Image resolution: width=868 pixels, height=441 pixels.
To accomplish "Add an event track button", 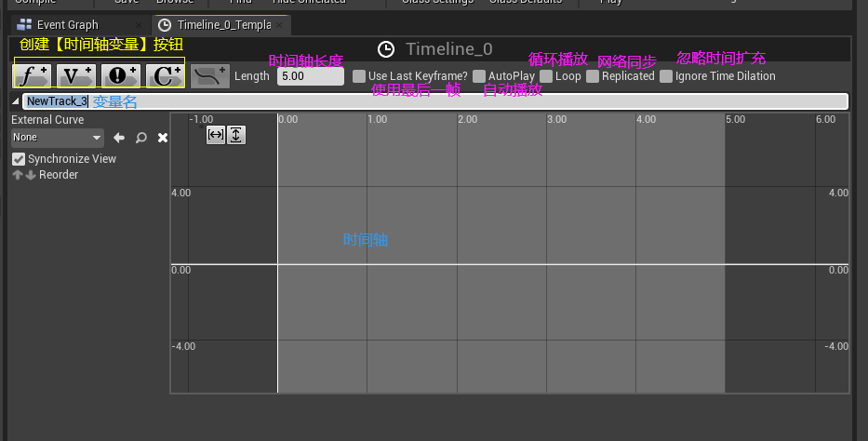I will click(121, 75).
